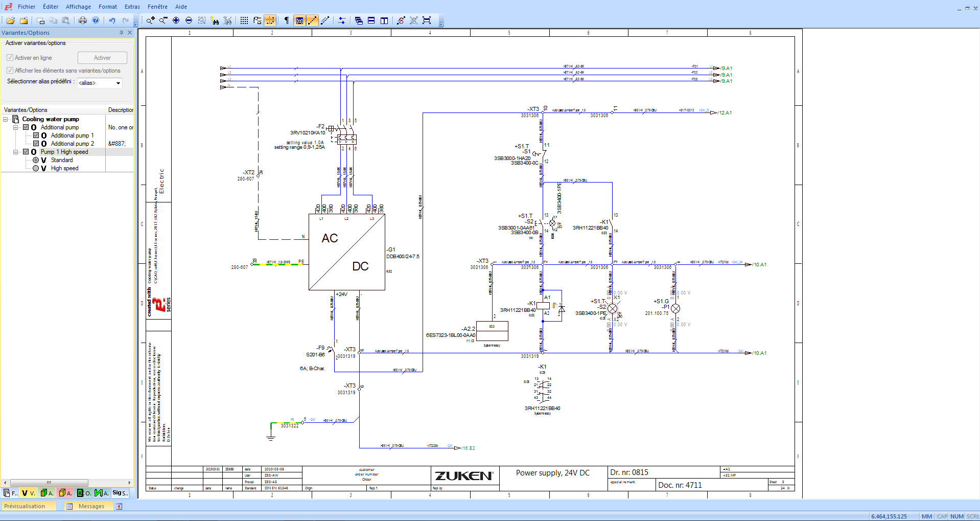Switch to the 'F..' sheets tab
This screenshot has width=980, height=521.
click(x=10, y=493)
